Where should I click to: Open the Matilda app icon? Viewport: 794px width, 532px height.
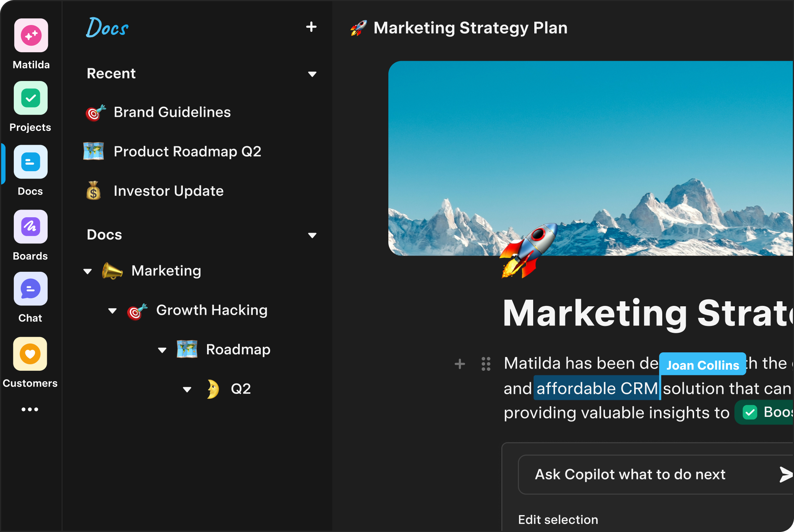pyautogui.click(x=31, y=36)
